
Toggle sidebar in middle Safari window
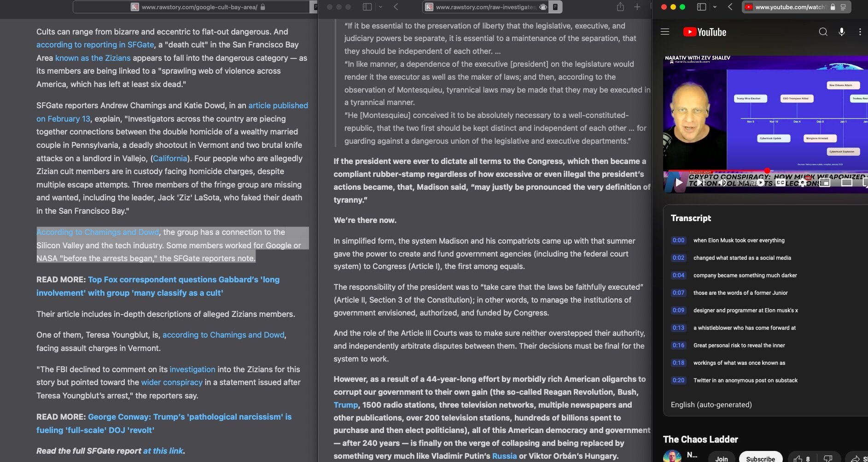pos(367,7)
